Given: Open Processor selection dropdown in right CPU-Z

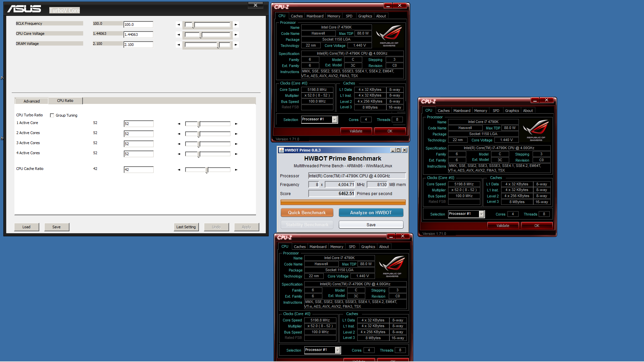Looking at the screenshot, I should click(x=482, y=214).
